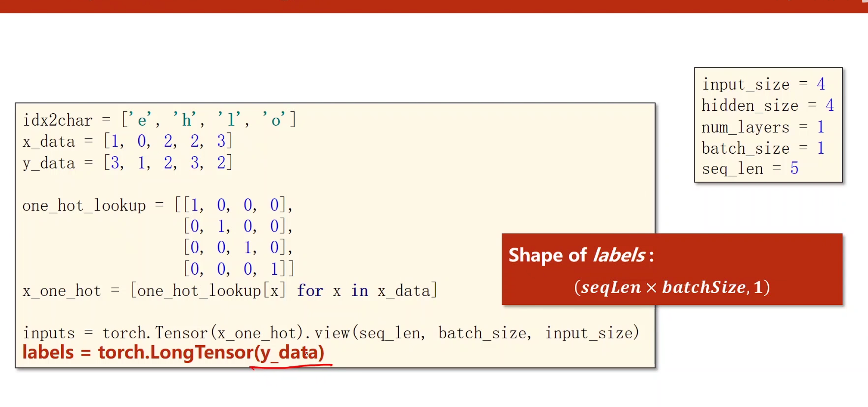Click the one_hot_lookup variable name
The height and width of the screenshot is (407, 868).
click(84, 205)
